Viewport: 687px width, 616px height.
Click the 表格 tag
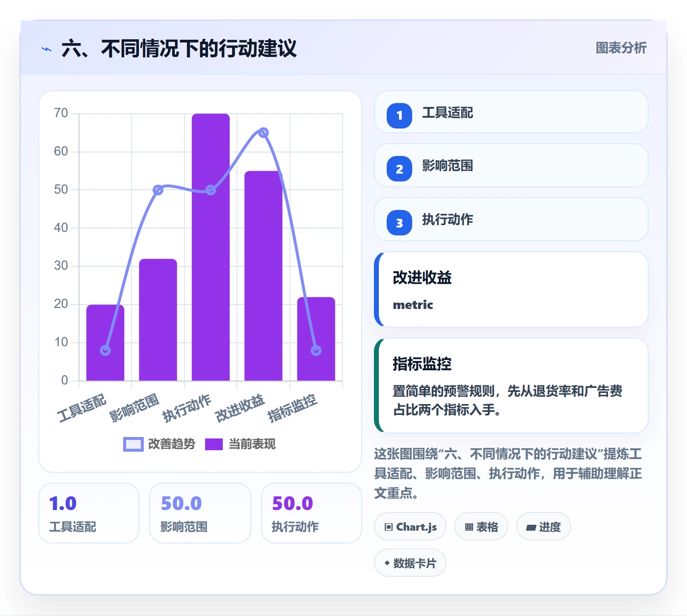click(x=481, y=527)
